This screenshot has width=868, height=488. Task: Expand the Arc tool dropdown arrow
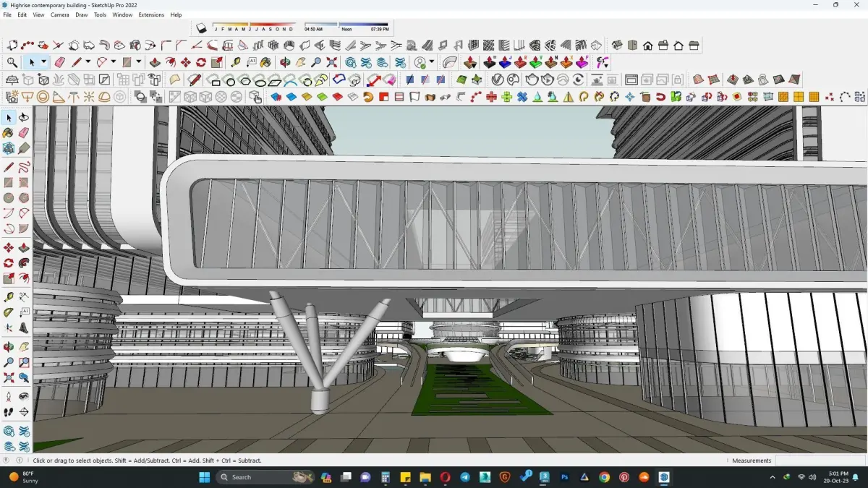114,63
